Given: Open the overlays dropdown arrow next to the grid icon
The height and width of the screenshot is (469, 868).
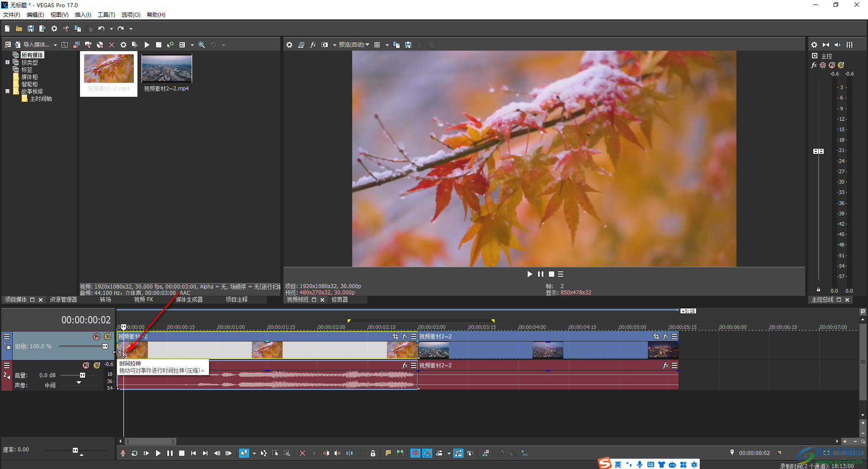Looking at the screenshot, I should (387, 45).
